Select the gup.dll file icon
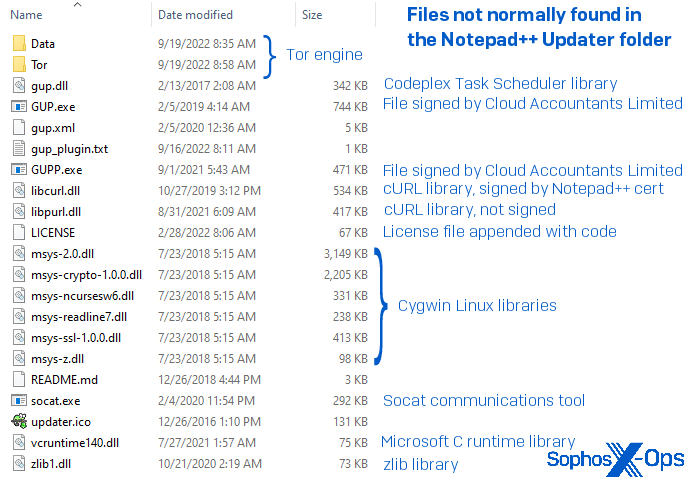This screenshot has width=692, height=483. click(19, 86)
